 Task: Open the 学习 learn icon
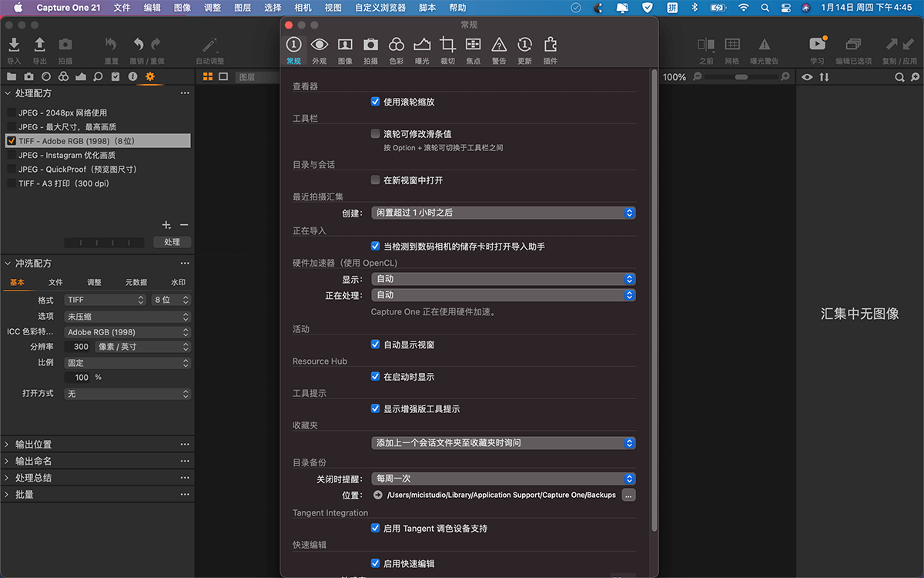pos(817,45)
